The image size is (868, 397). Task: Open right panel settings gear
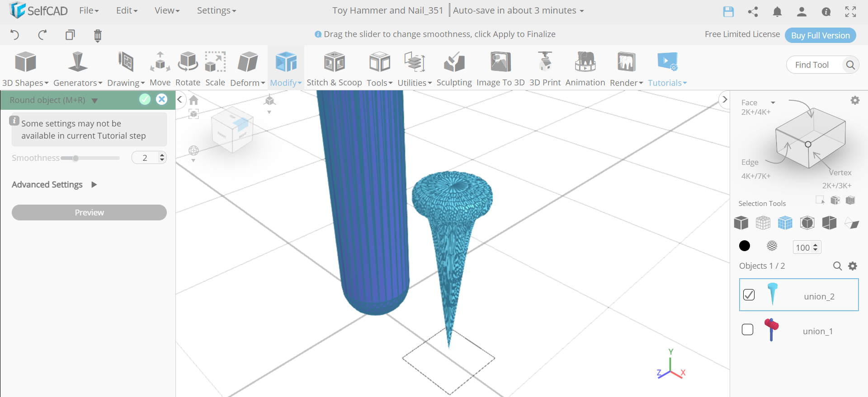tap(855, 100)
